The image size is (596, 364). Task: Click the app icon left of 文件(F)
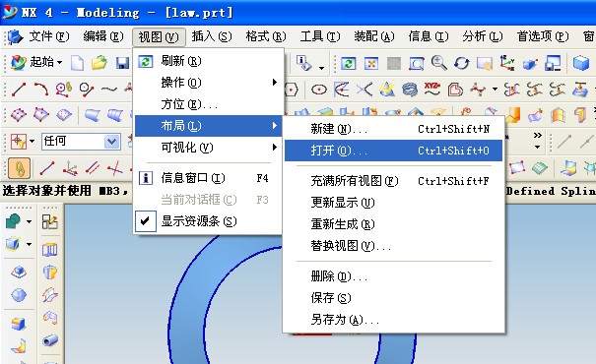click(x=16, y=36)
